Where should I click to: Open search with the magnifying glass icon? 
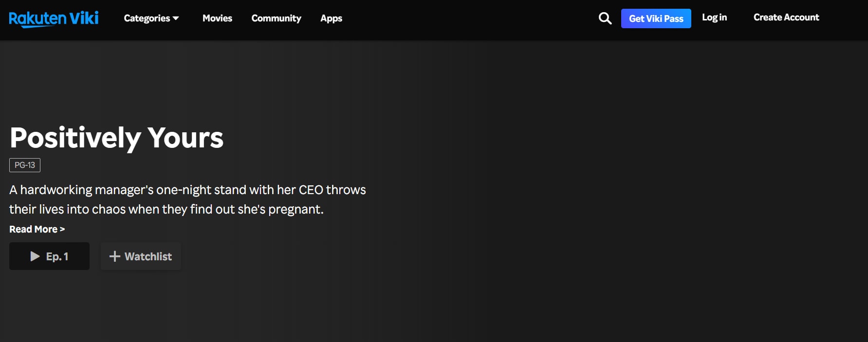click(605, 18)
